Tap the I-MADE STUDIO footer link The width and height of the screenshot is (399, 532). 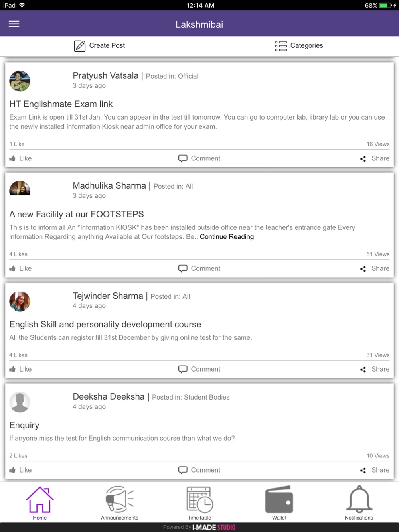pos(214,527)
